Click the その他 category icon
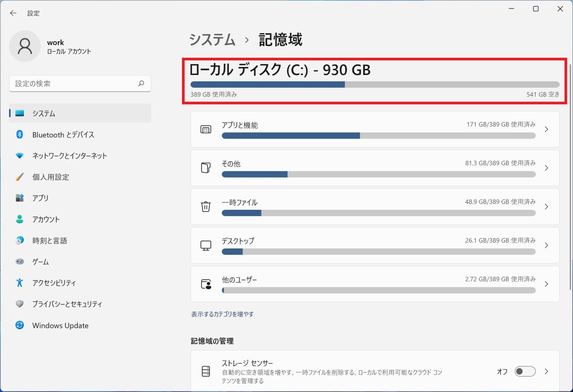 coord(206,168)
